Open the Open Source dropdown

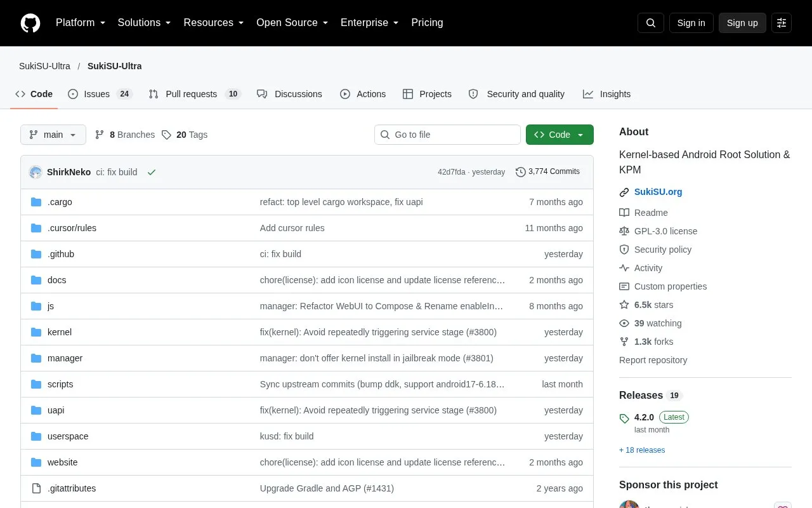coord(292,23)
